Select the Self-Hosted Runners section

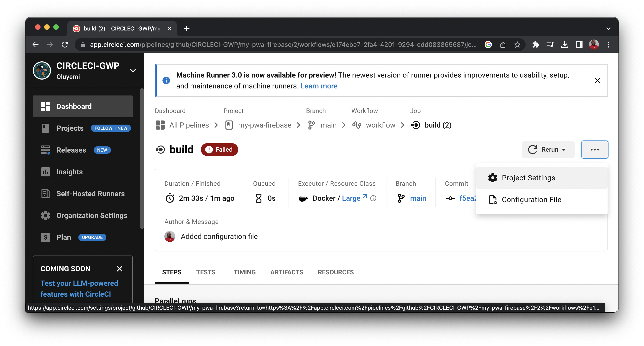90,193
